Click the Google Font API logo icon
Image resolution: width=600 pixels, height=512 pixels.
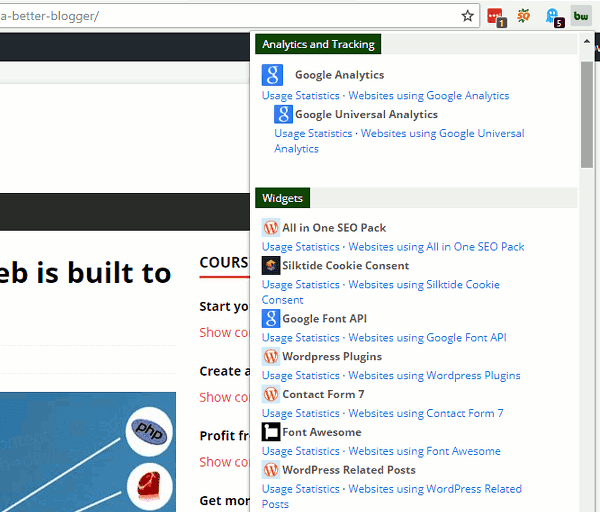click(x=271, y=318)
